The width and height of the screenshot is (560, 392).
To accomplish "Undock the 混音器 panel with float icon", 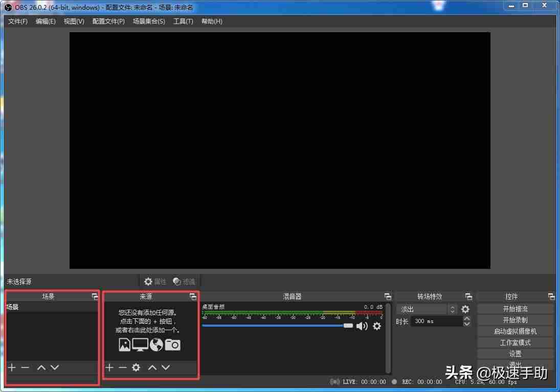I will pyautogui.click(x=388, y=296).
